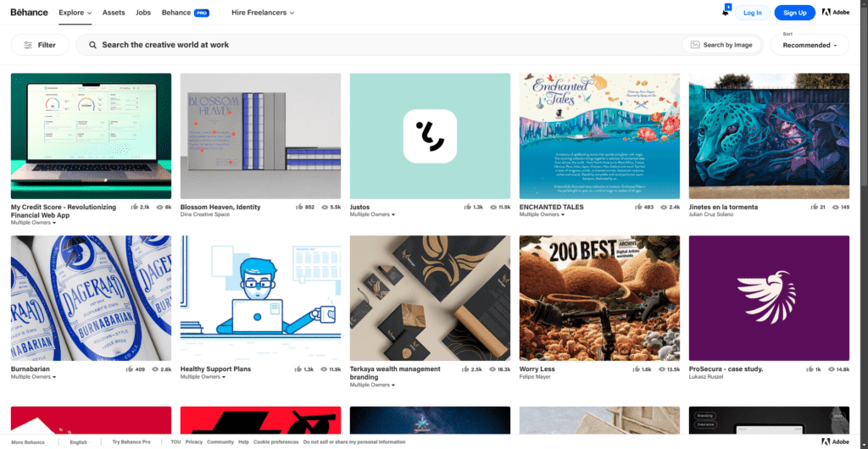Click the magnifying glass search icon

[92, 45]
